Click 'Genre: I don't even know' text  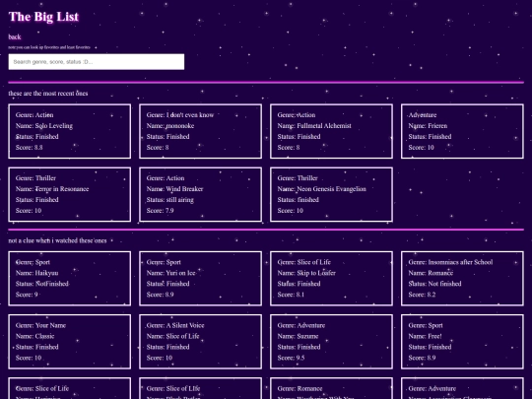(x=180, y=115)
